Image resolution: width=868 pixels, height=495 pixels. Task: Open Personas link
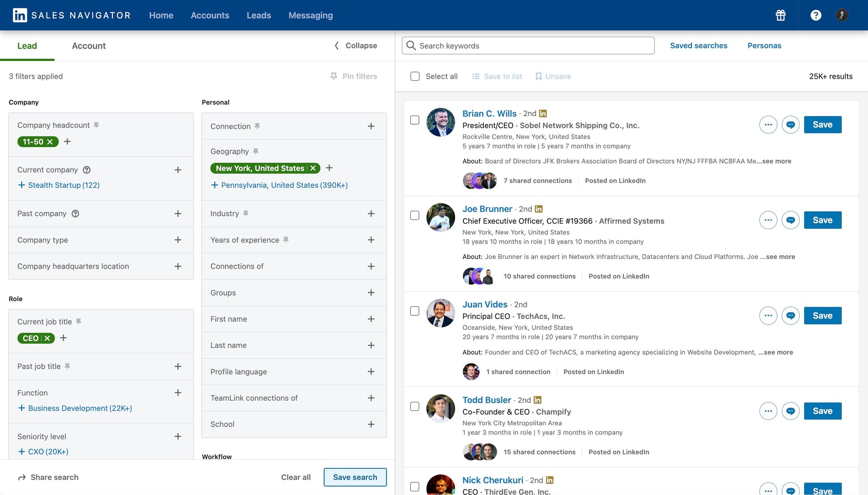pyautogui.click(x=764, y=46)
